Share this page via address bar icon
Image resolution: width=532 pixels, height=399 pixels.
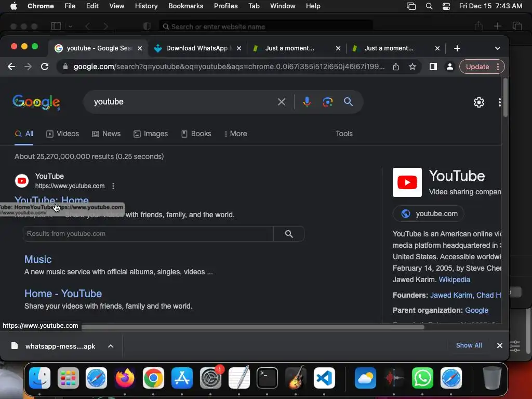[395, 66]
